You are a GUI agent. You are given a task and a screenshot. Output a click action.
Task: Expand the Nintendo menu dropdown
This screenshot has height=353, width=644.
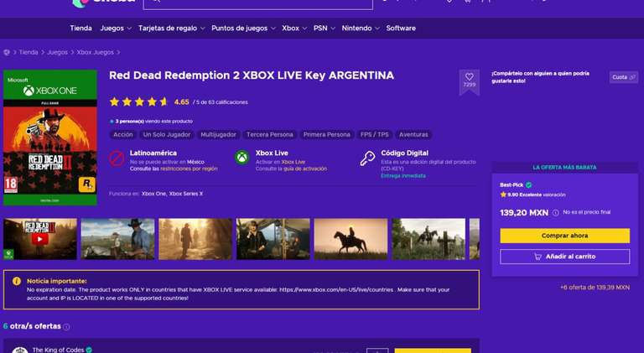click(361, 28)
